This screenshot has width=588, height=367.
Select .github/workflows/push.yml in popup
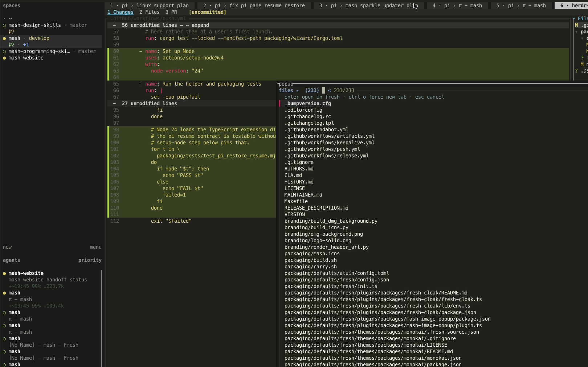click(322, 149)
